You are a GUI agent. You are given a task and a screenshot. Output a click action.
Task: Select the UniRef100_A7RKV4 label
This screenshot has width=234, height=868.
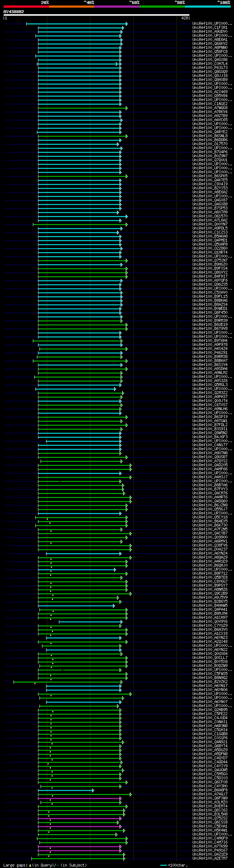210,112
